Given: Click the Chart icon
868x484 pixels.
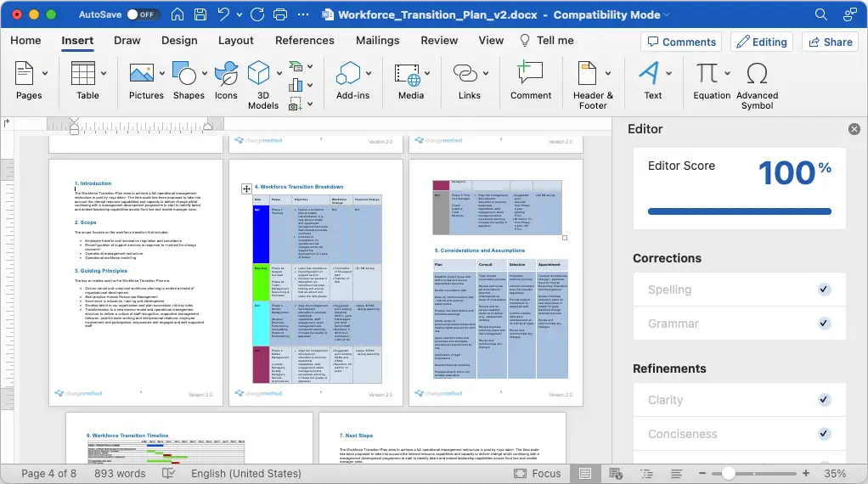Looking at the screenshot, I should (296, 85).
